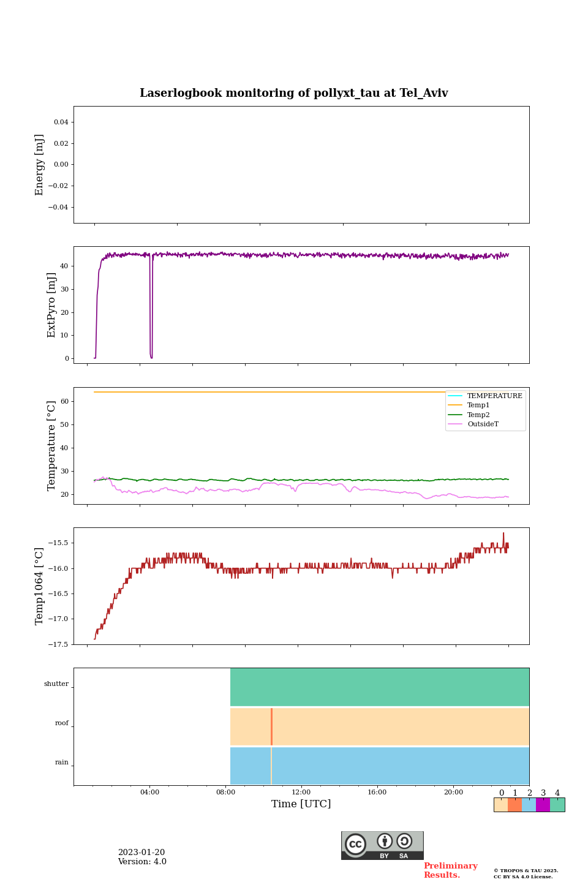
Task: Click the date 2023-01-20 text
Action: (141, 853)
